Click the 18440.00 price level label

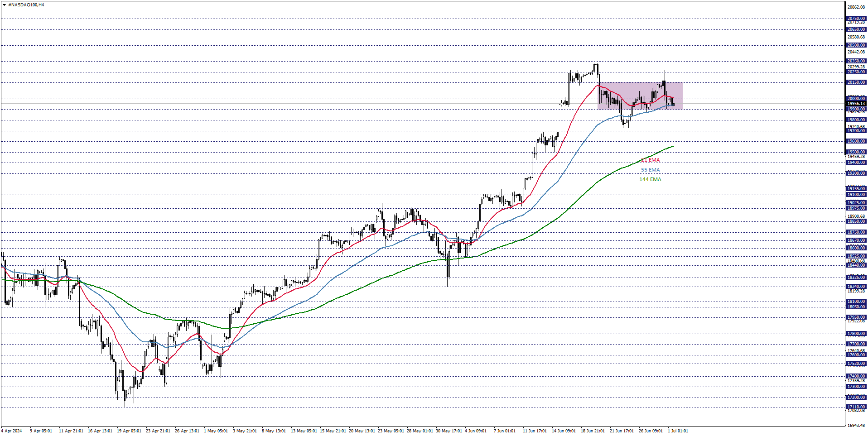(856, 265)
